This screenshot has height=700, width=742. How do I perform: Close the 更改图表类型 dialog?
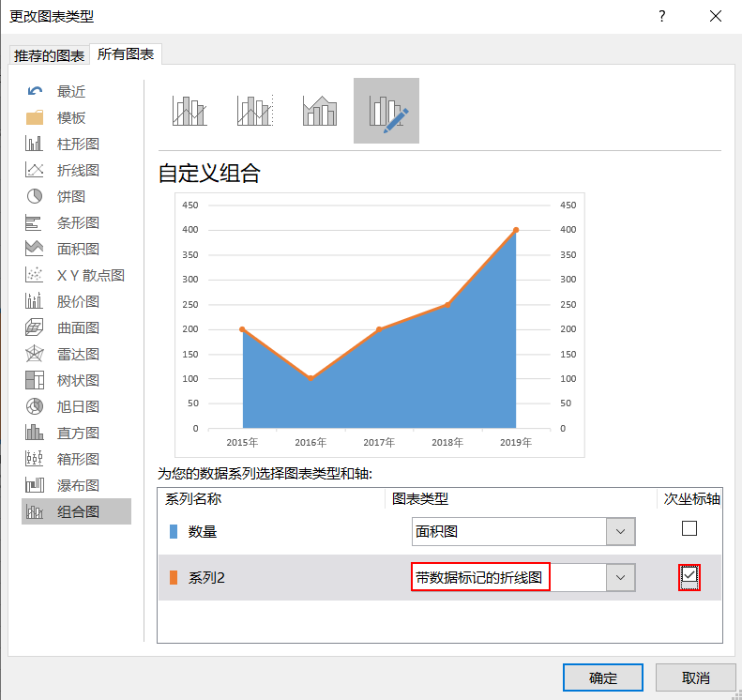(716, 16)
